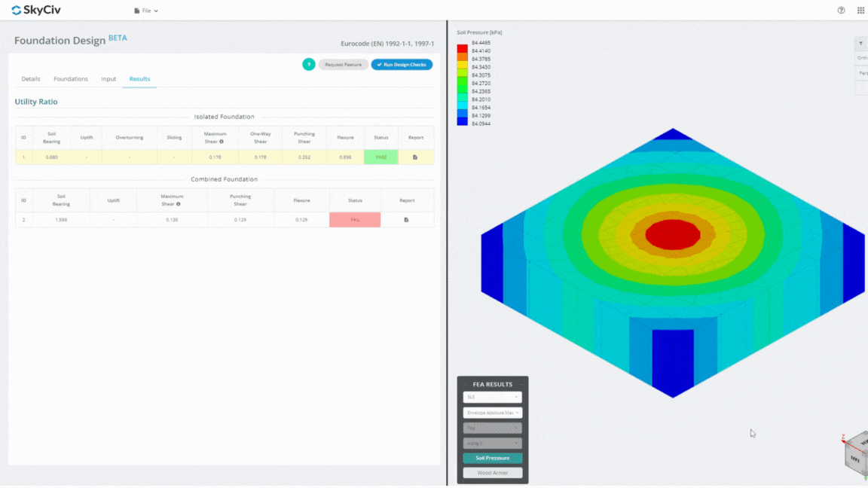Click the Utility Ratio heading
Screen dimensions: 868x488
click(36, 102)
